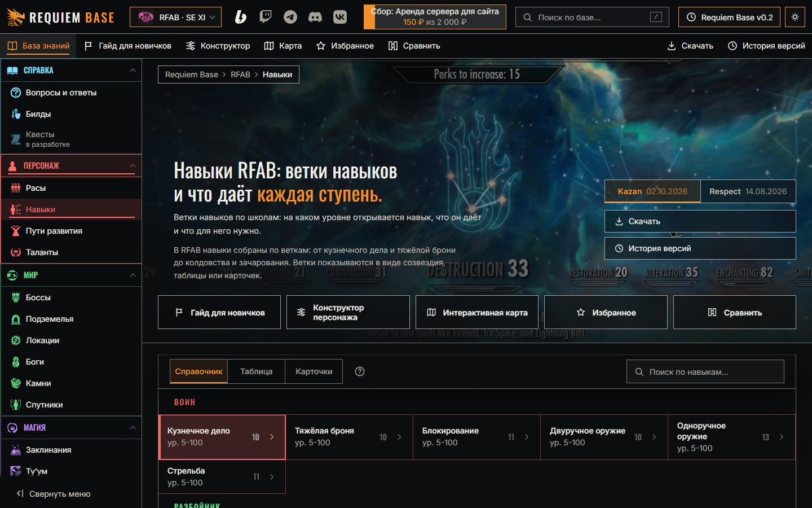The height and width of the screenshot is (508, 812).
Task: Click 'RFAB' breadcrumb link
Action: (240, 75)
